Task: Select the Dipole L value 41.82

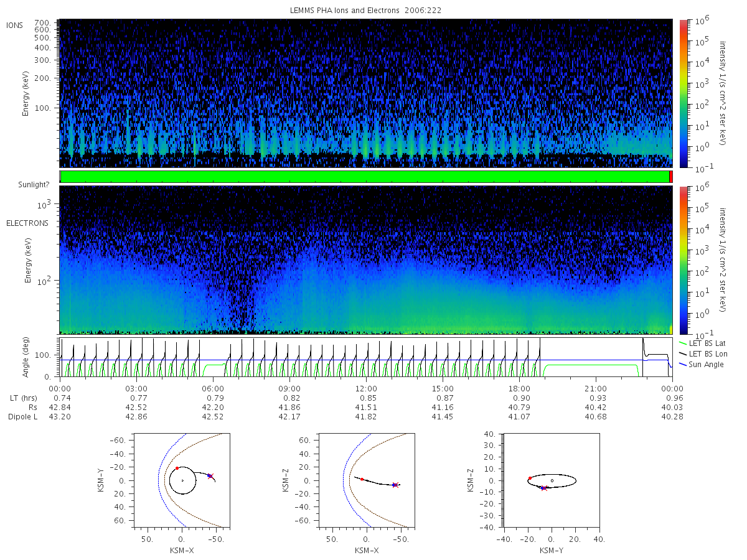Action: [x=366, y=416]
